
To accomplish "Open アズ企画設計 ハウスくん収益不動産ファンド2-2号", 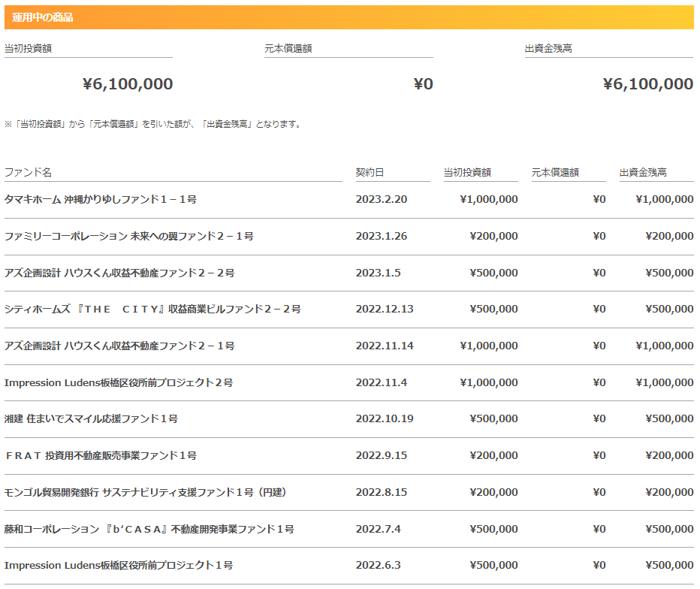I will 119,273.
